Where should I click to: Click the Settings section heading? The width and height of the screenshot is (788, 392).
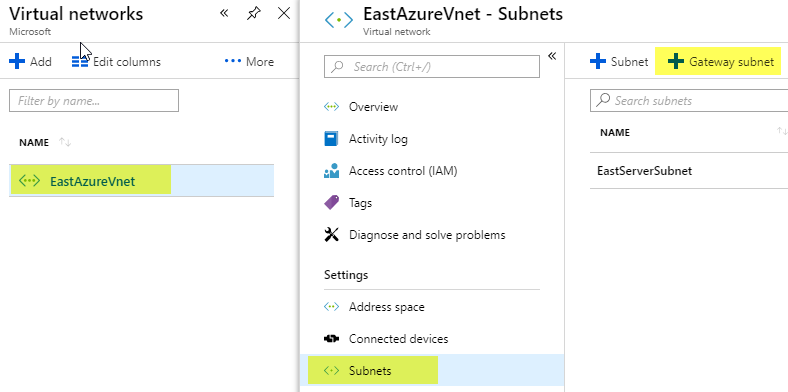(x=346, y=275)
